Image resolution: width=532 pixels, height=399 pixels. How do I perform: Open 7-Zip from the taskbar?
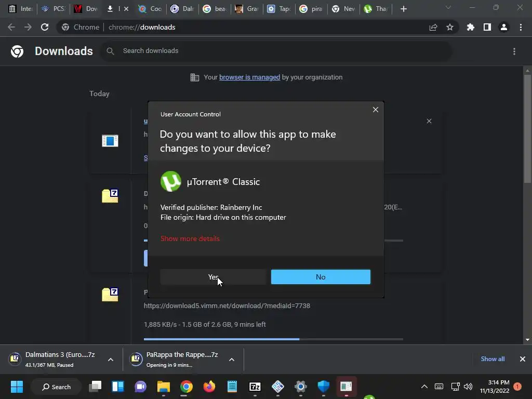click(x=255, y=387)
